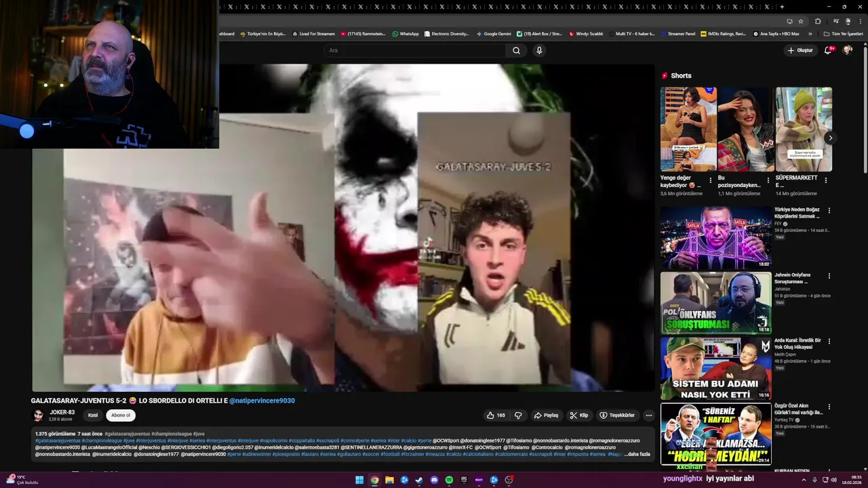
Task: Open the Bu pozisyondayken short thumbnail
Action: pyautogui.click(x=746, y=129)
